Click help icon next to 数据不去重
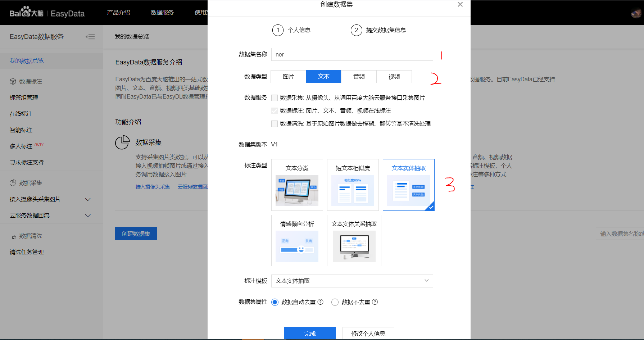644x340 pixels. point(375,302)
